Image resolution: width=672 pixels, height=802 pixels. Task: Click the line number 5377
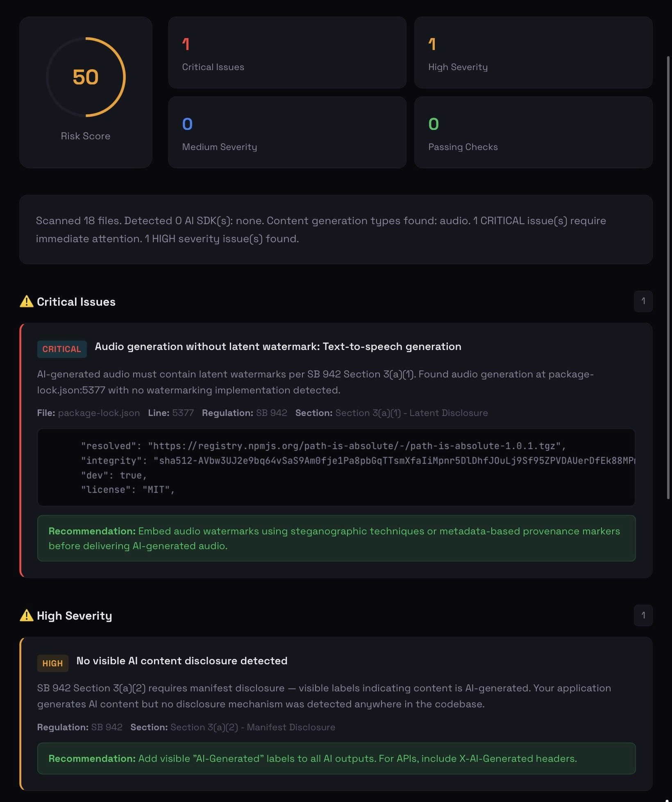click(x=183, y=413)
